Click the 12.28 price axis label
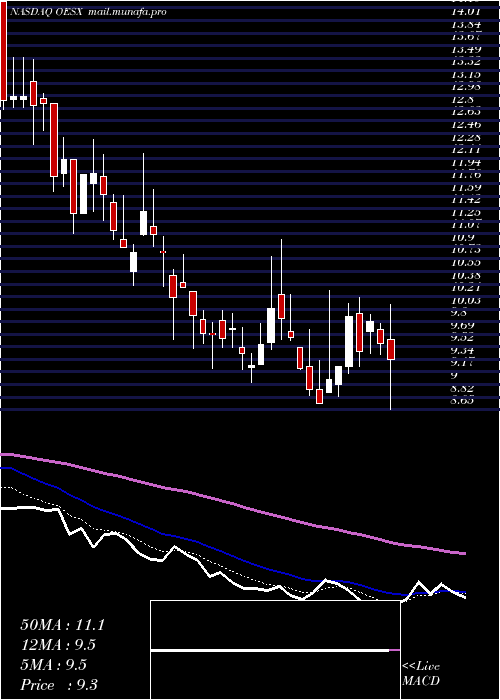Screen dimensions: 500x700 tap(467, 138)
